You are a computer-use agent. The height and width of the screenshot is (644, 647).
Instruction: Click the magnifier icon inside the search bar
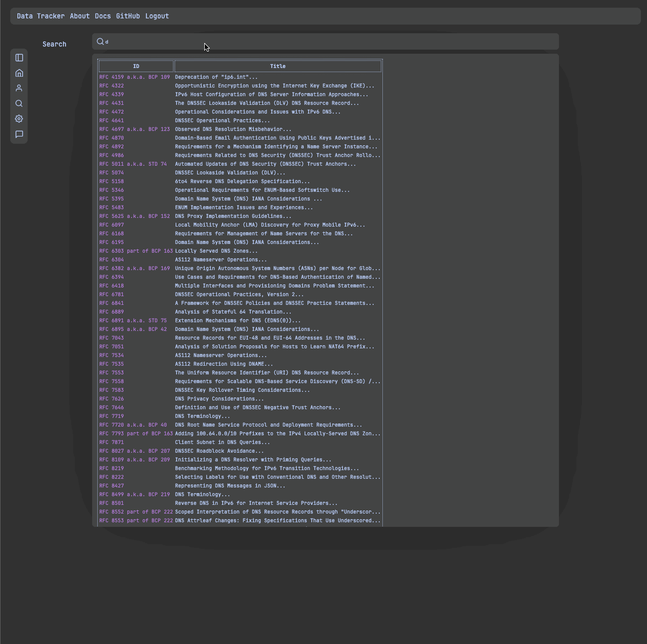point(100,41)
